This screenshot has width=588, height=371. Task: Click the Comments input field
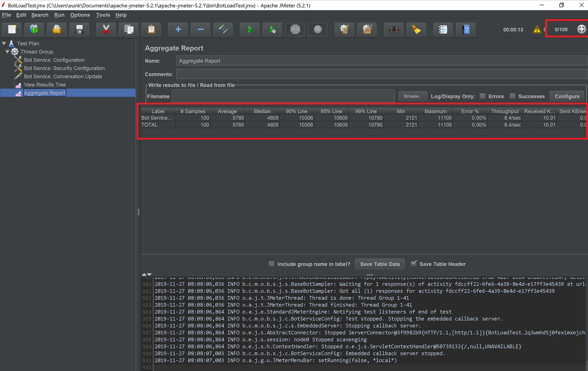(381, 74)
